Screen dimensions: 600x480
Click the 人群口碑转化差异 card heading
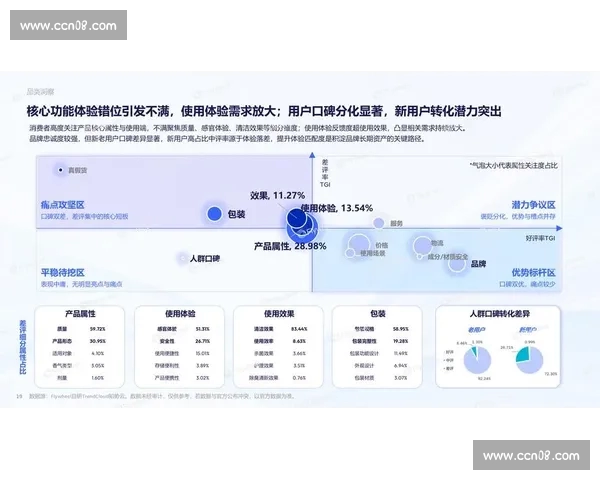point(499,314)
